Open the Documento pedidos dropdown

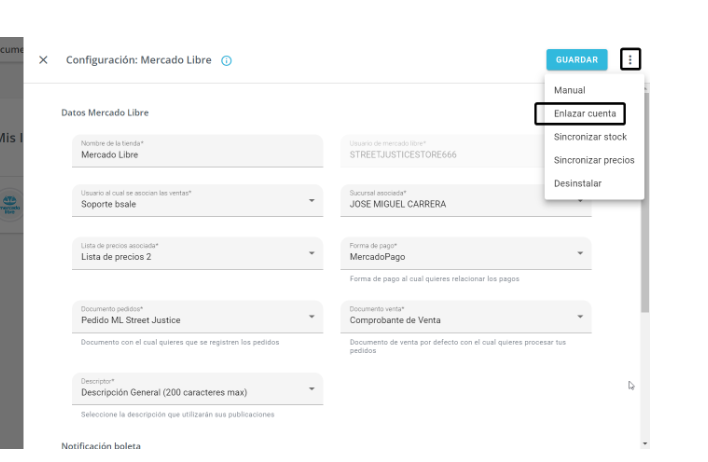[x=197, y=317]
